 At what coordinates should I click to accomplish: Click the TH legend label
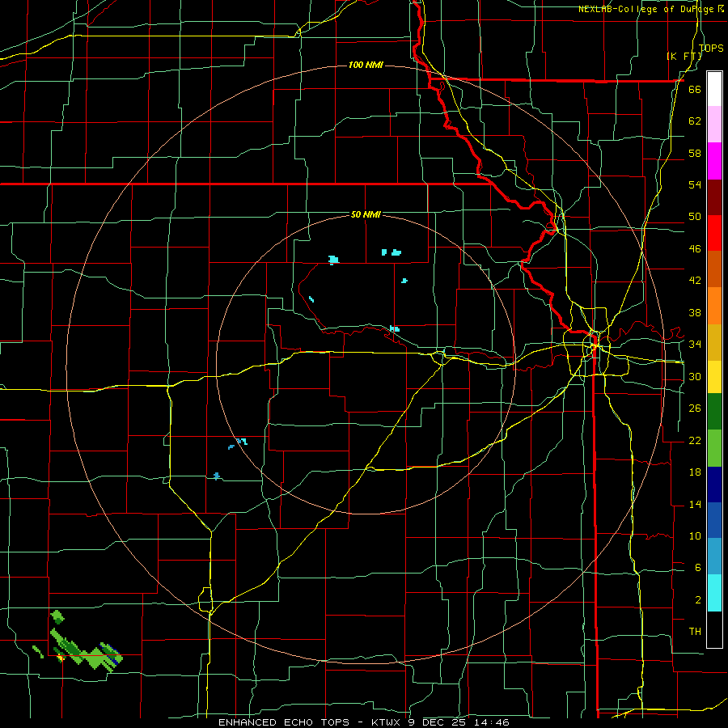[695, 631]
